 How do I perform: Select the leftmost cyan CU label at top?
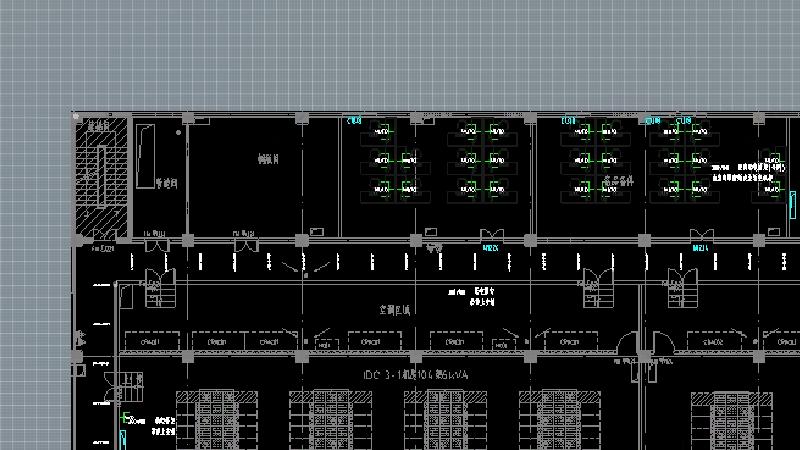[x=354, y=121]
